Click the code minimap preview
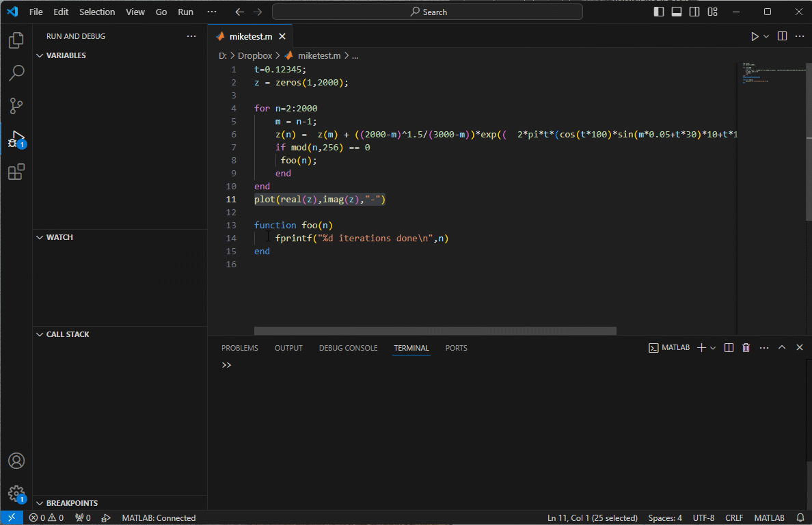 [x=771, y=73]
